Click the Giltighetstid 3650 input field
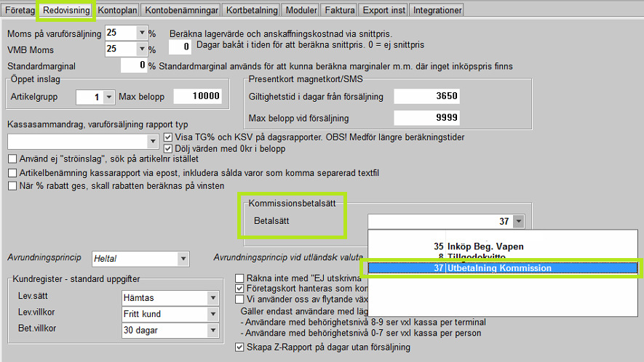 coord(426,97)
